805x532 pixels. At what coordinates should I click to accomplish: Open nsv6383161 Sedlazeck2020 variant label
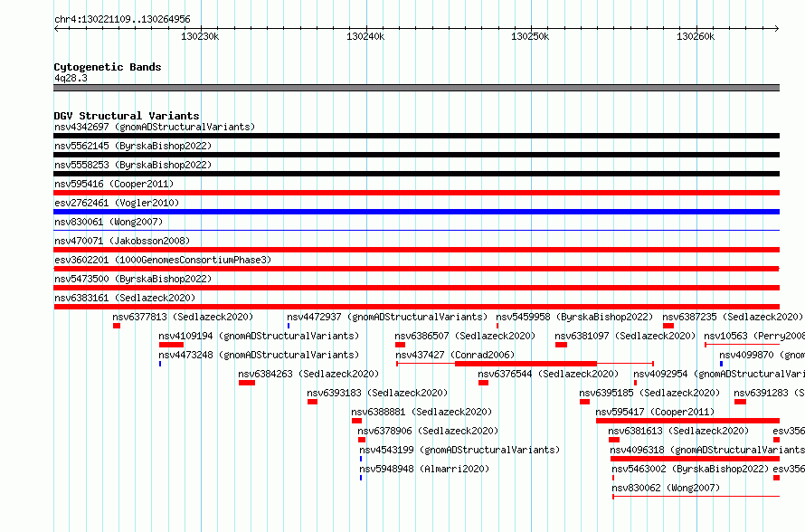pos(125,298)
